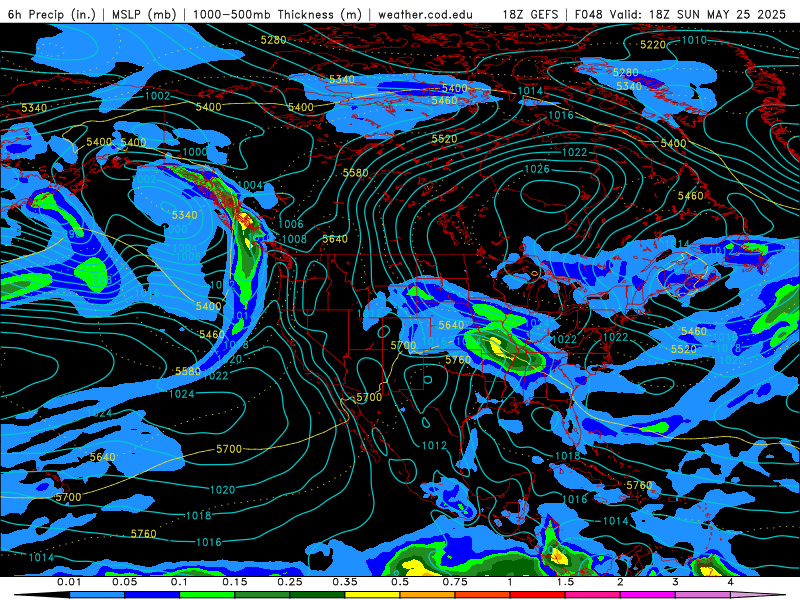Click the '1000-500mb Thickness (m)' header label
The height and width of the screenshot is (600, 800).
(x=277, y=14)
